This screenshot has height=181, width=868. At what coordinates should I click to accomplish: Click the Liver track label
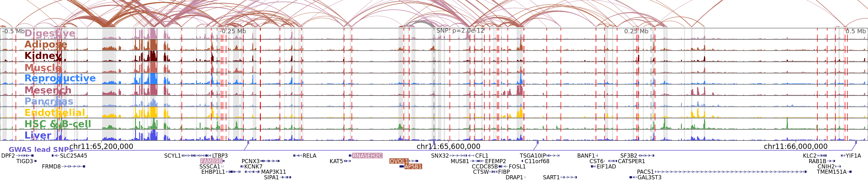tap(38, 135)
